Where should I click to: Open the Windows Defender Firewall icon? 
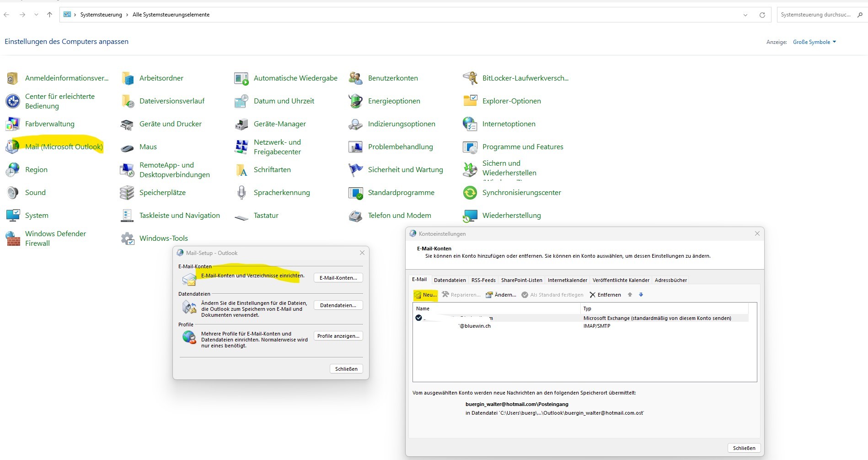13,238
